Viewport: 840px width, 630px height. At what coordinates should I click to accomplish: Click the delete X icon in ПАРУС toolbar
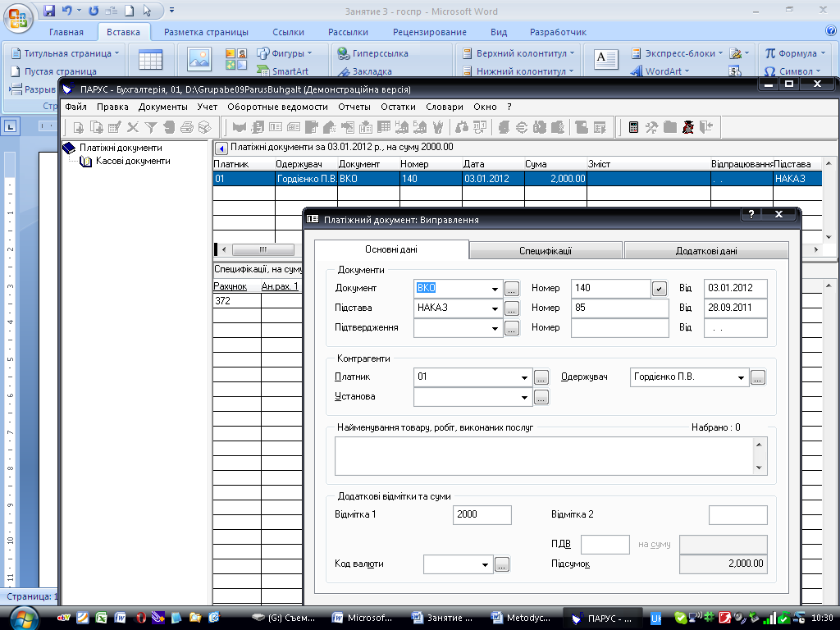133,127
